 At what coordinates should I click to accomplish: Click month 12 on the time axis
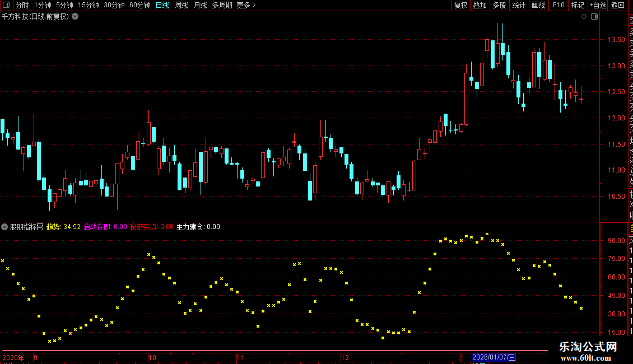pyautogui.click(x=345, y=357)
